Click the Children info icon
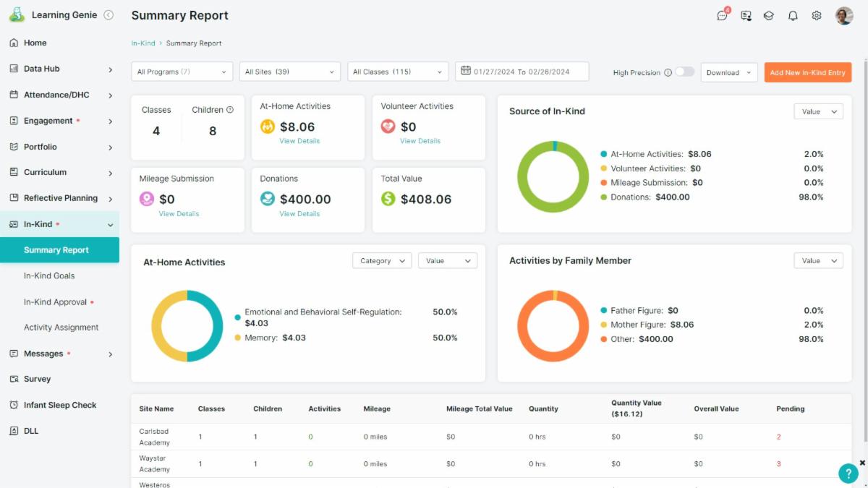This screenshot has width=868, height=488. [230, 110]
